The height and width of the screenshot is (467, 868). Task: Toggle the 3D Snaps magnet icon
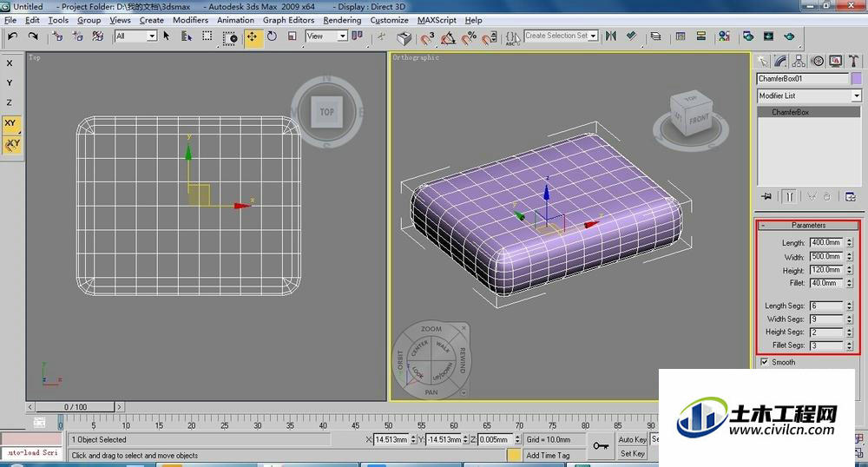[x=427, y=37]
